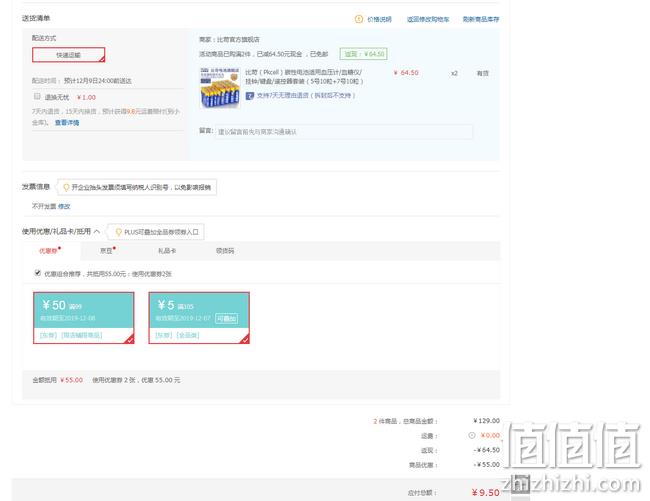The image size is (650, 501).
Task: Click the 留言 message input field
Action: [344, 132]
